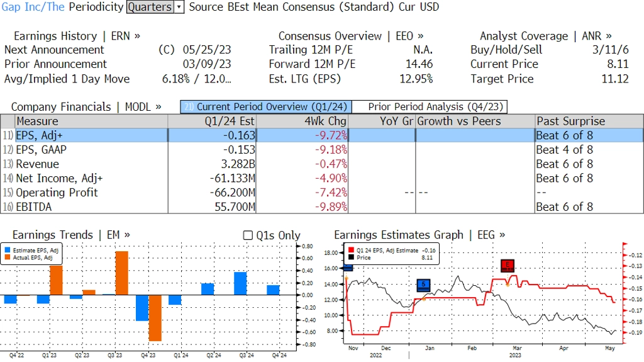Select the Net Income, Adj+ row
This screenshot has height=362, width=644.
coord(321,178)
